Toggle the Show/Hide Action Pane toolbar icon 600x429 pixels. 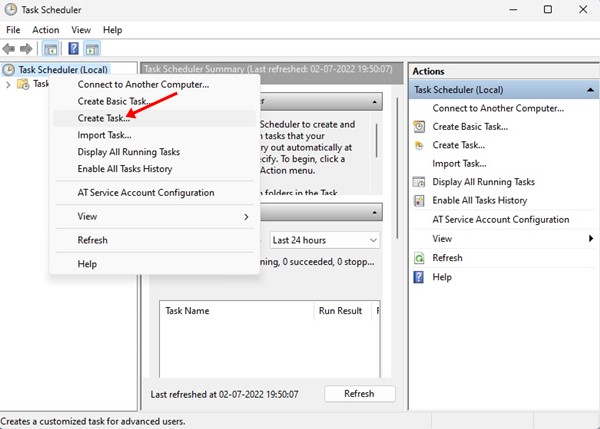pyautogui.click(x=92, y=48)
